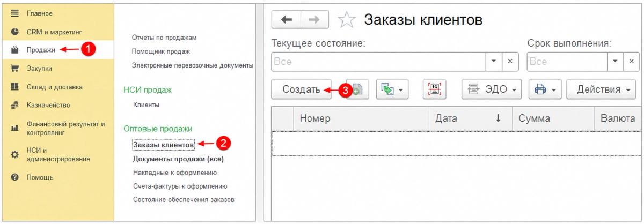Click the Помощь question mark icon
Screen dimensions: 644x224
(15, 177)
